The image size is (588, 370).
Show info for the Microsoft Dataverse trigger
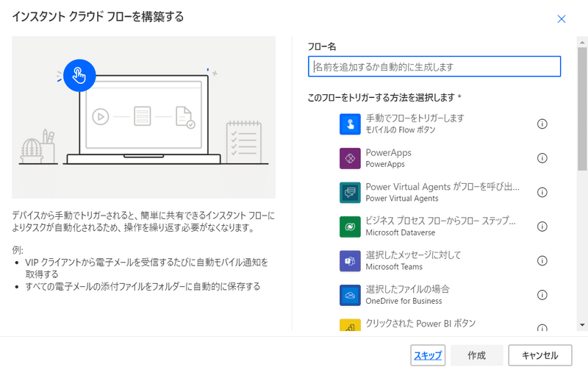coord(542,227)
